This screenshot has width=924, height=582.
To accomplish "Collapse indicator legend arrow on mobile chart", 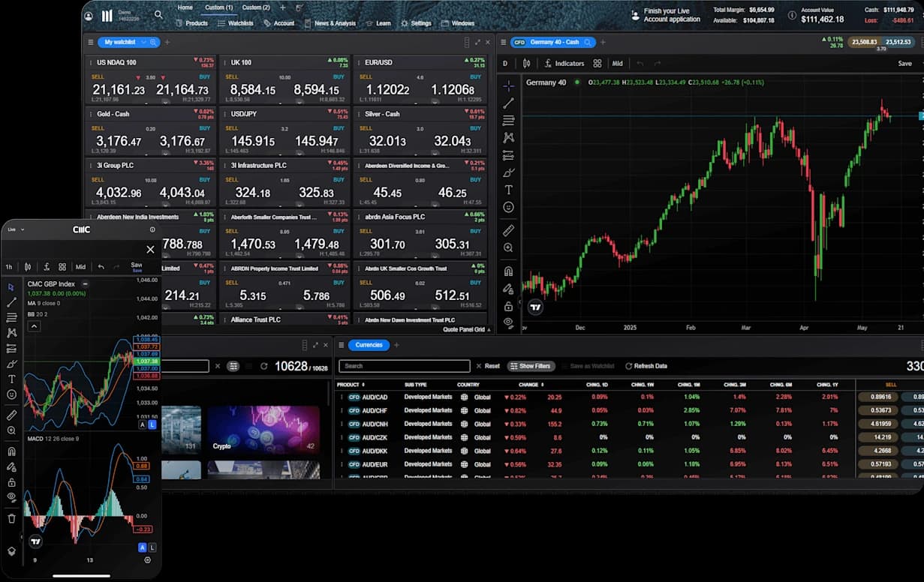I will [x=34, y=326].
